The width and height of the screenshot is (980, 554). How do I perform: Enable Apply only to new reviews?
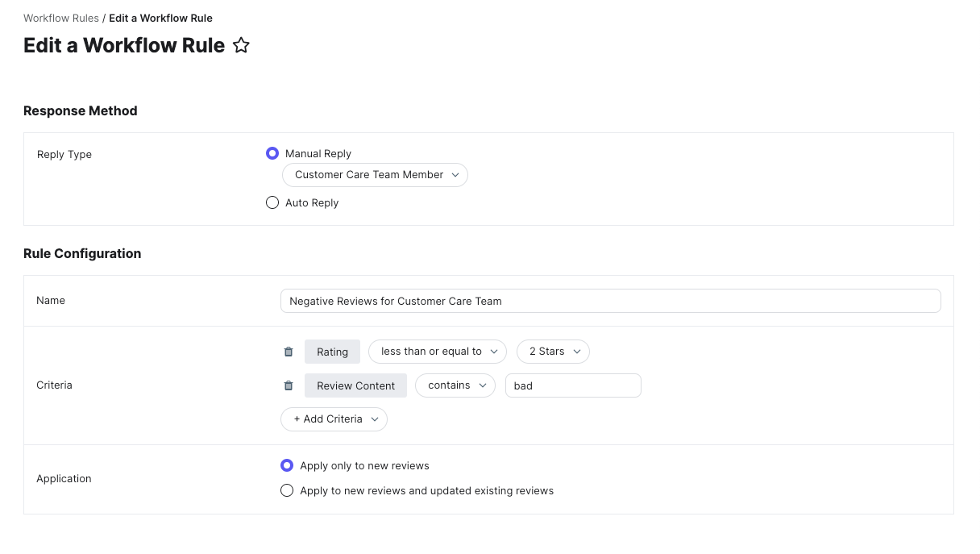[x=287, y=465]
